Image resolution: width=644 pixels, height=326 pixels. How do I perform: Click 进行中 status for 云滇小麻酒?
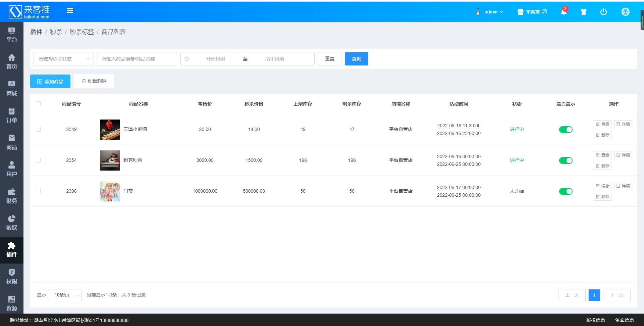coord(517,129)
